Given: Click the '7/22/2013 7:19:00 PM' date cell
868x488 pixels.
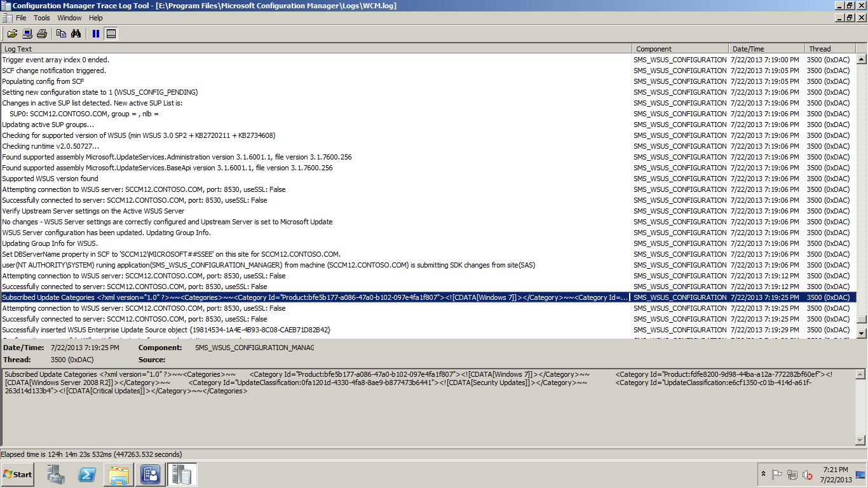Looking at the screenshot, I should (765, 60).
